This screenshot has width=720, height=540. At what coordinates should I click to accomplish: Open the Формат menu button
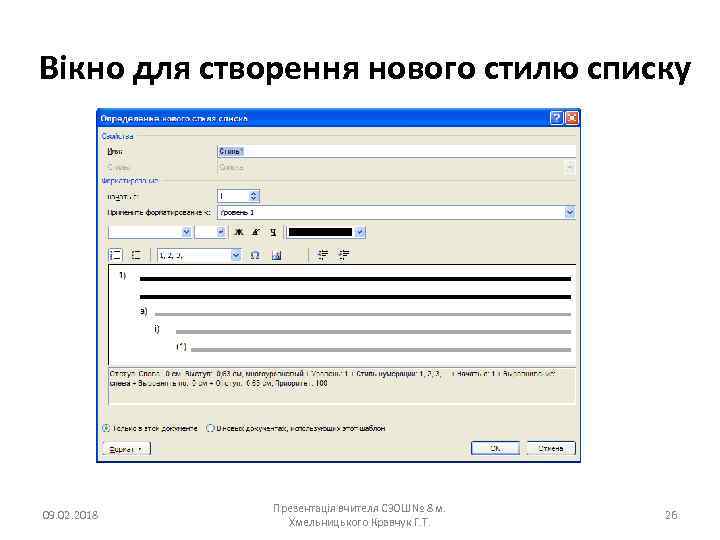point(127,449)
